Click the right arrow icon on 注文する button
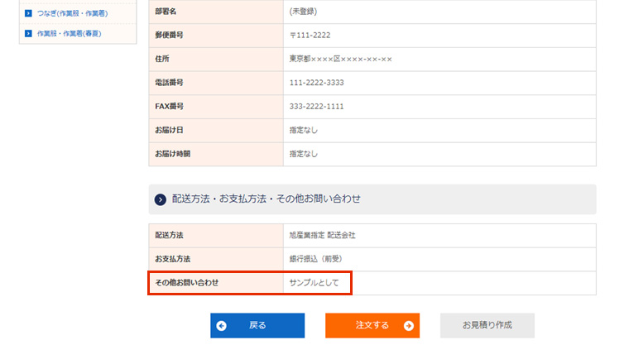This screenshot has height=364, width=629. click(x=408, y=326)
